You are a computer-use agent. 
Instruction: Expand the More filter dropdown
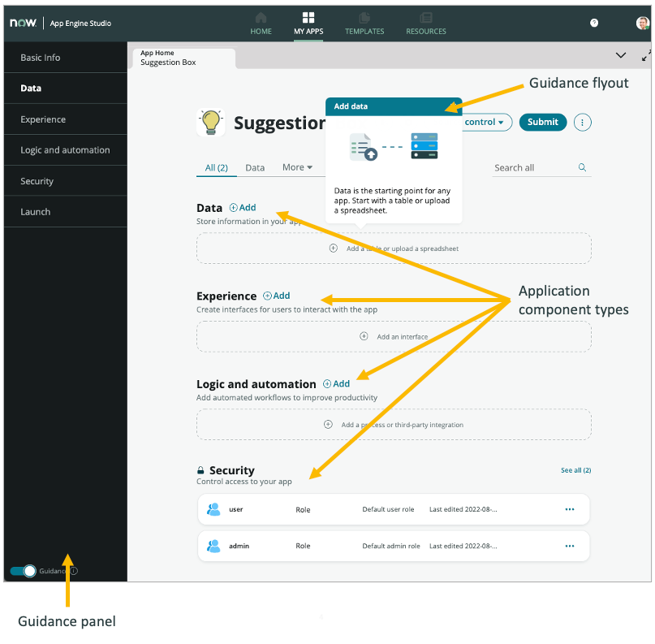point(299,167)
